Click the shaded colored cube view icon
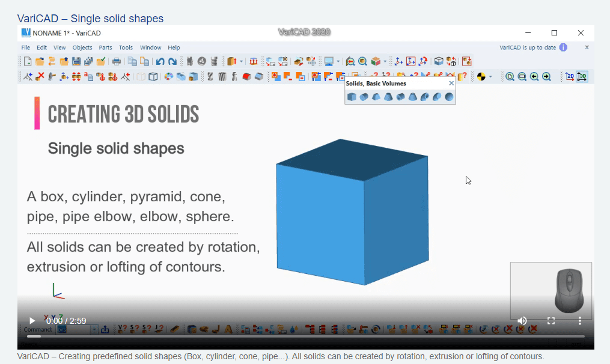Screen dimensions: 610x364 376,61
